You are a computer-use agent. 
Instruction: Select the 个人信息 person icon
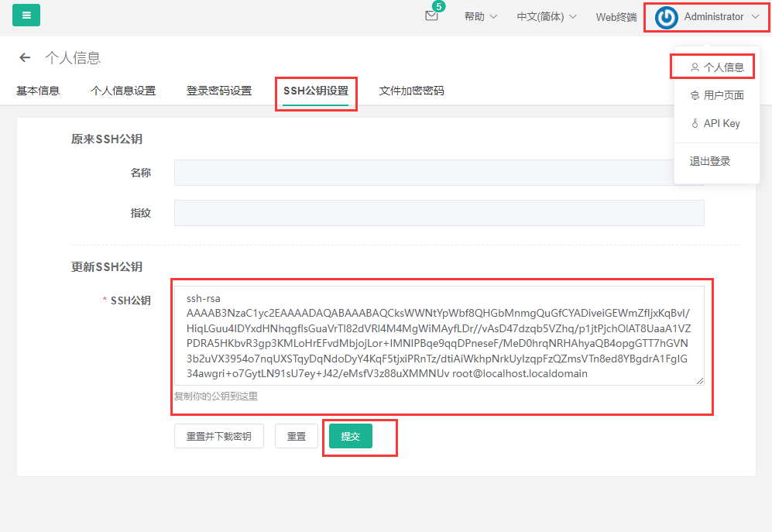pyautogui.click(x=696, y=66)
